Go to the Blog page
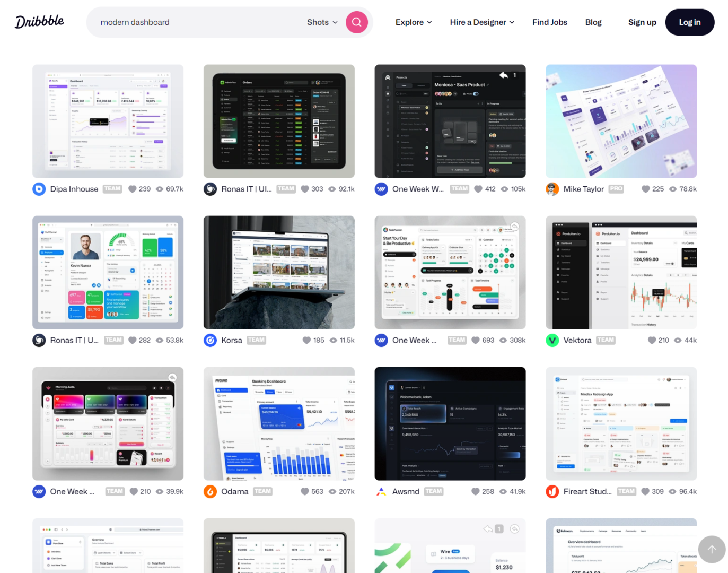Image resolution: width=728 pixels, height=573 pixels. [593, 22]
